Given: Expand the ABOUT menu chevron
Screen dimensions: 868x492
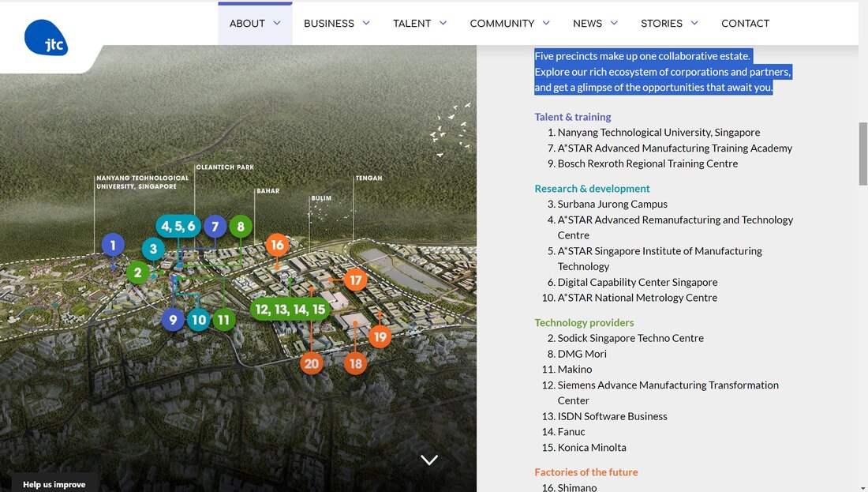Looking at the screenshot, I should (277, 23).
